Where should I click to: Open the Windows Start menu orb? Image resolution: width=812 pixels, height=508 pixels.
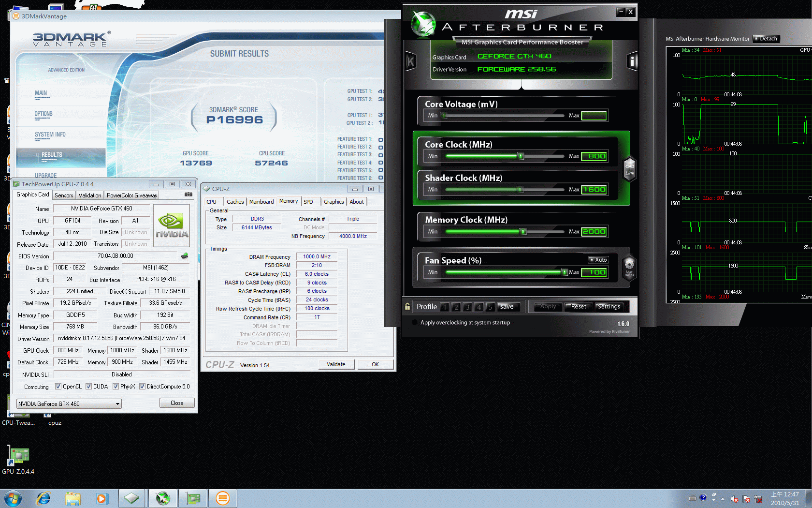click(13, 498)
